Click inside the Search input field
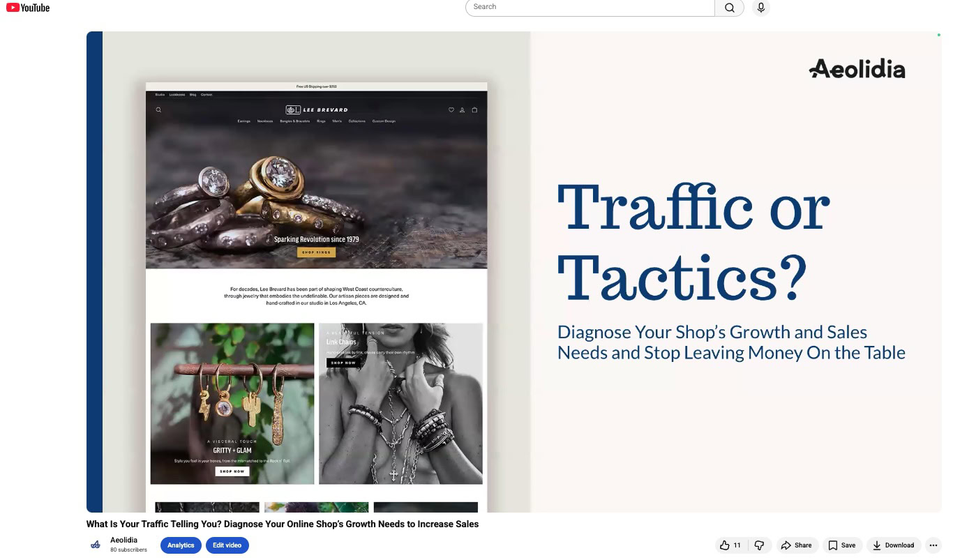Image resolution: width=953 pixels, height=560 pixels. click(x=590, y=7)
